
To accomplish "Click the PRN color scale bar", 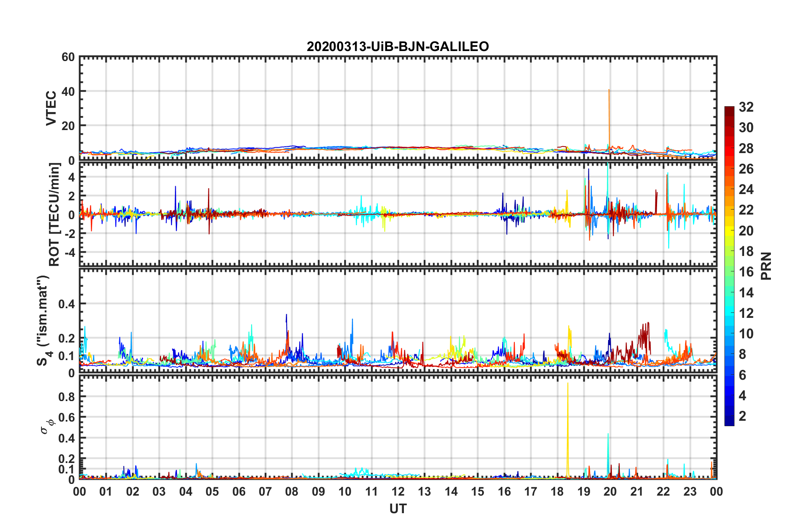I will 729,266.
